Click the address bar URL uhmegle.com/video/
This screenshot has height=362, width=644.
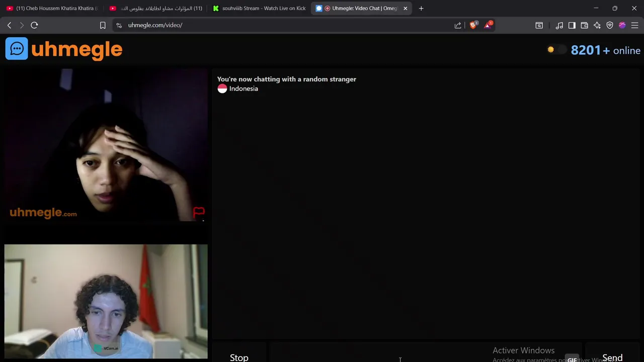(155, 25)
